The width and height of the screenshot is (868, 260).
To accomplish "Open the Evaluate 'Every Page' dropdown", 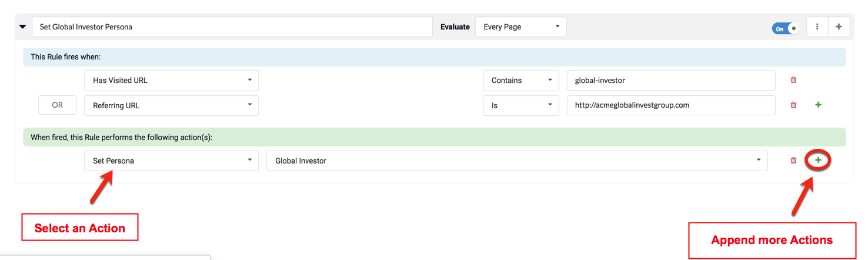I will pos(520,27).
